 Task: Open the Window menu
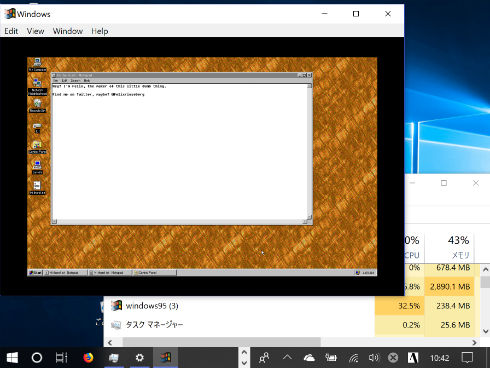pyautogui.click(x=68, y=31)
